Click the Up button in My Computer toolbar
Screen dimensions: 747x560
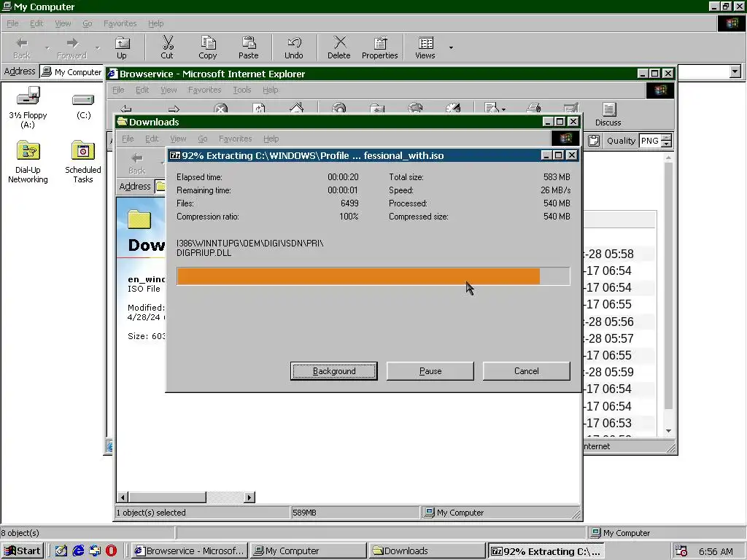pos(122,47)
